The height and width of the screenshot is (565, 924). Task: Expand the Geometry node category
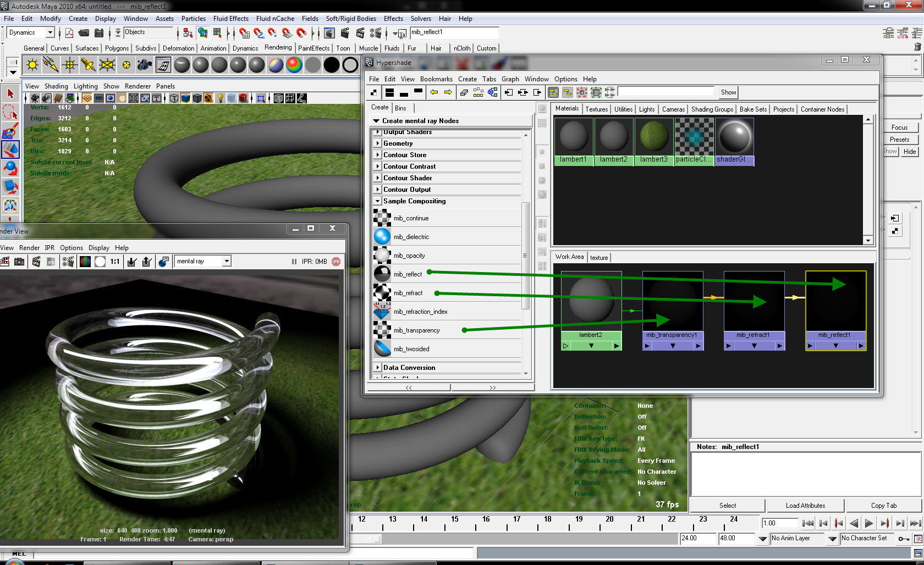point(377,143)
